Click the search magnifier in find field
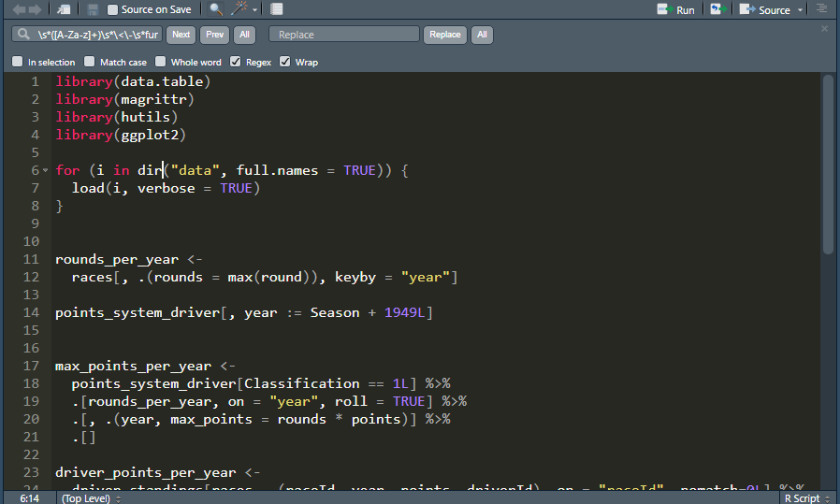This screenshot has height=504, width=840. [x=23, y=35]
